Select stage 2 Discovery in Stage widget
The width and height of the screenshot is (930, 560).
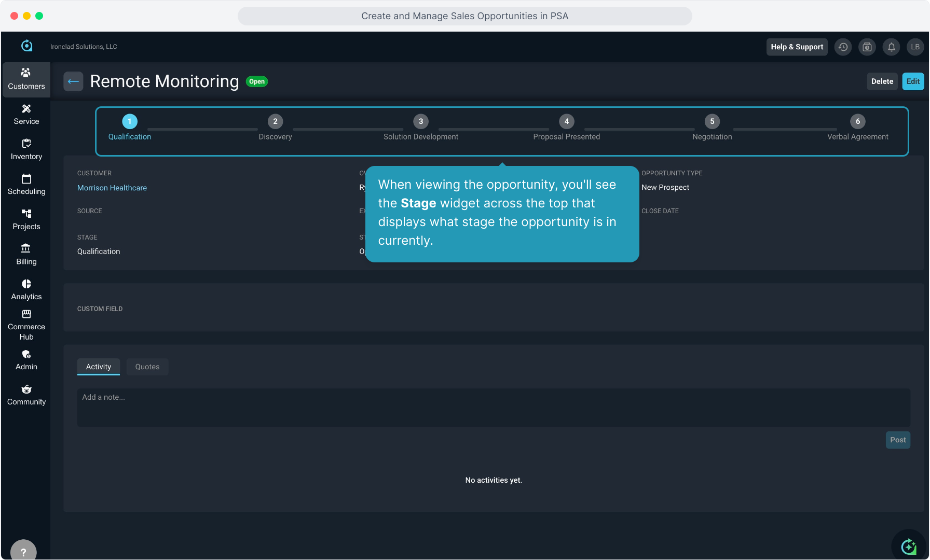pos(275,121)
